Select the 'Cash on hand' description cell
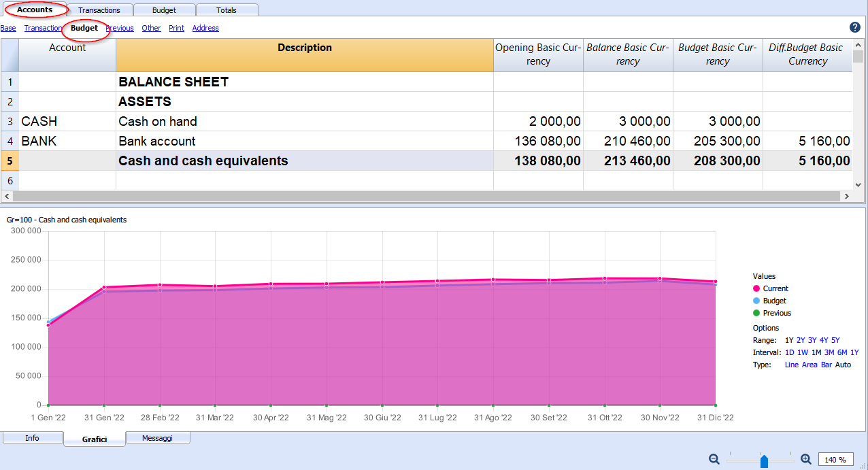Viewport: 868px width, 470px height. point(305,121)
